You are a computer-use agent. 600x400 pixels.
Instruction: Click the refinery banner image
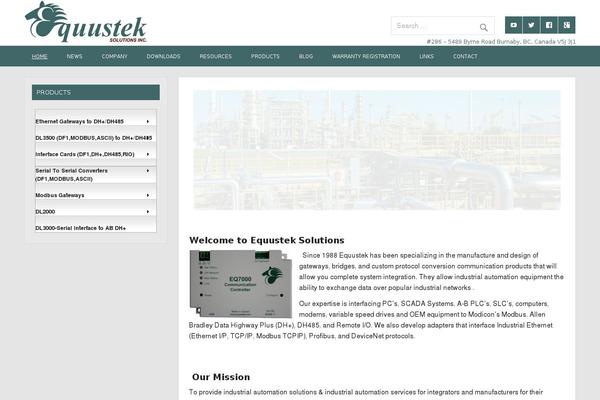tap(377, 150)
